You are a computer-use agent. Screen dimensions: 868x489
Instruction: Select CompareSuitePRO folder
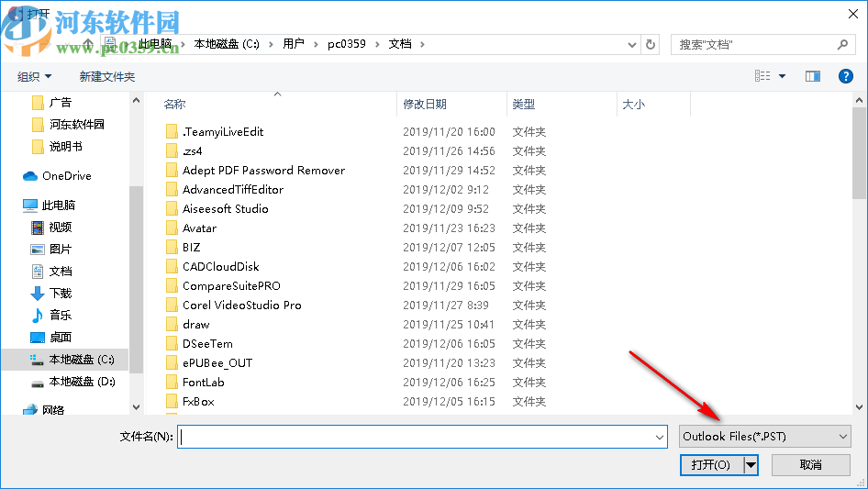(x=231, y=285)
